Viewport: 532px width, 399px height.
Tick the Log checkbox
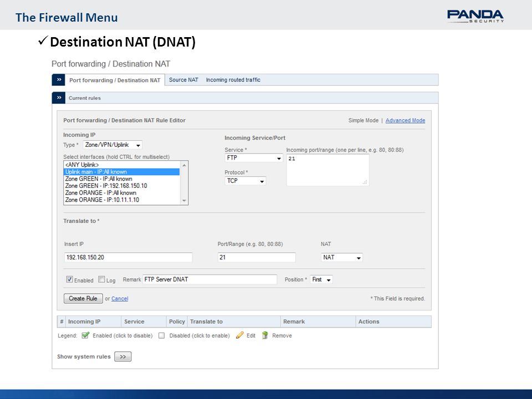click(x=101, y=279)
